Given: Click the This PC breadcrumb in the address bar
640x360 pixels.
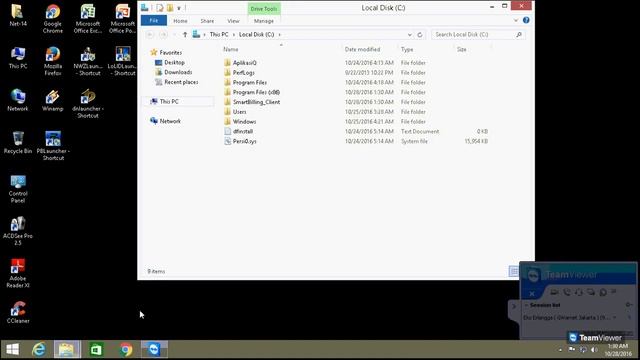Looking at the screenshot, I should click(219, 35).
